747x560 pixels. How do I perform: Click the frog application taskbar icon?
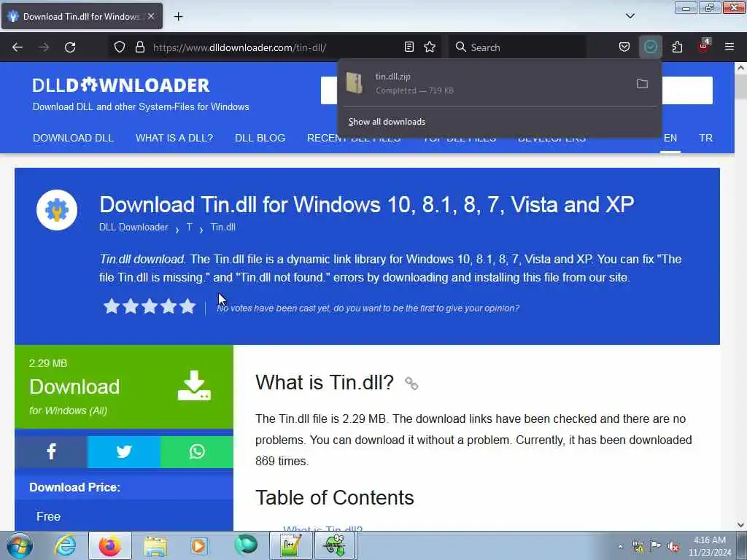[x=335, y=545]
